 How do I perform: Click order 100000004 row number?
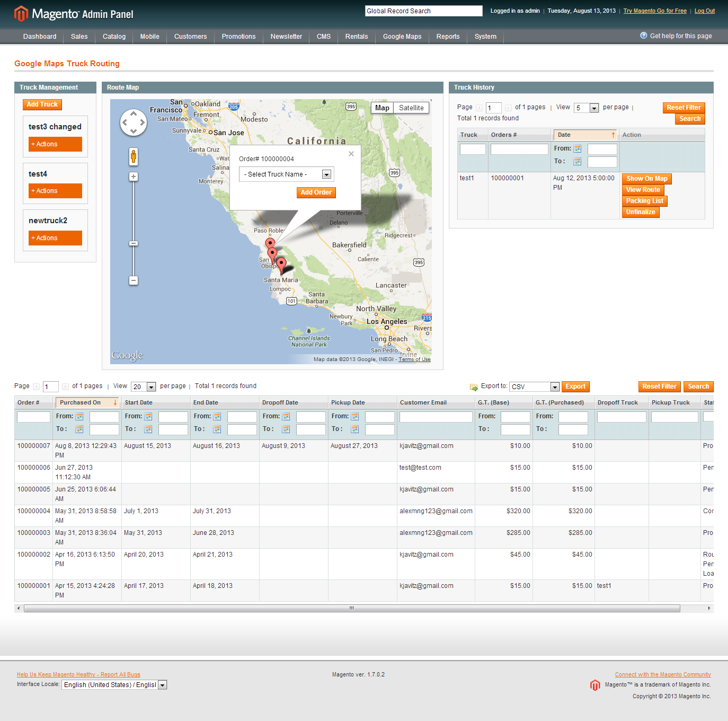tap(34, 511)
